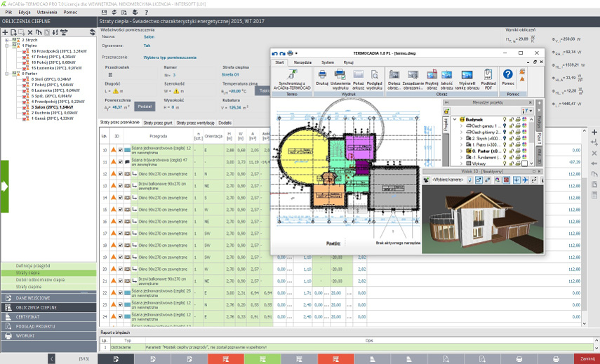
Task: Select 3 Salon room in tree
Action: pyautogui.click(x=52, y=107)
